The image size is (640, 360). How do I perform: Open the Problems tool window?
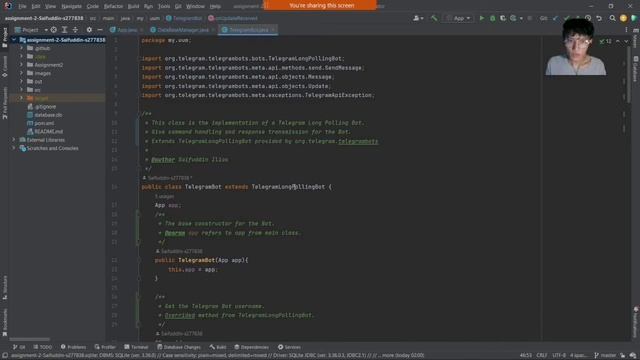pos(73,347)
